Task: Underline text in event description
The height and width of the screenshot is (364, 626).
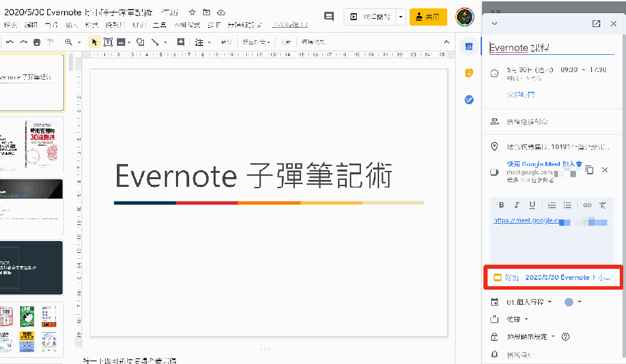Action: [x=532, y=205]
